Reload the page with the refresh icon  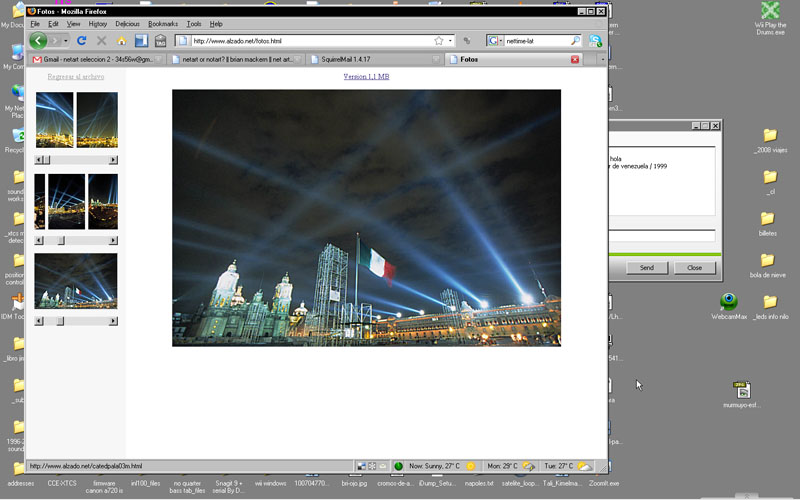82,41
